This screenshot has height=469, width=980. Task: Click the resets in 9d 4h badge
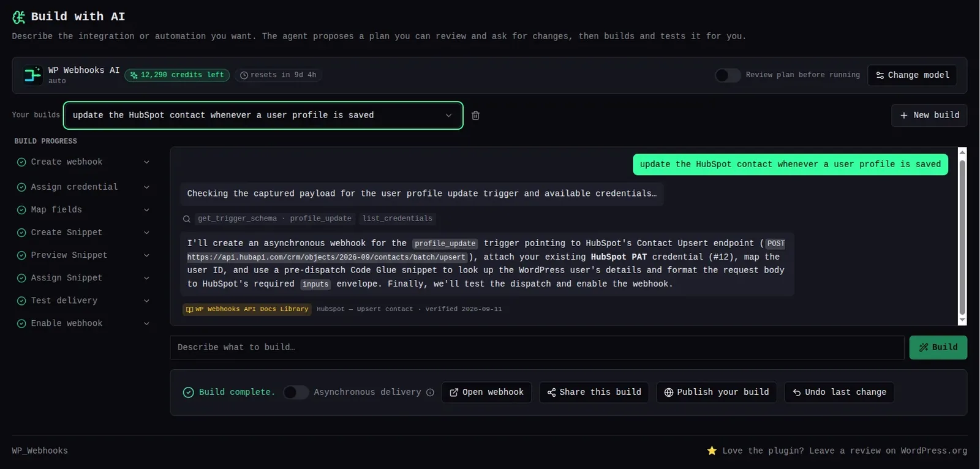(279, 75)
